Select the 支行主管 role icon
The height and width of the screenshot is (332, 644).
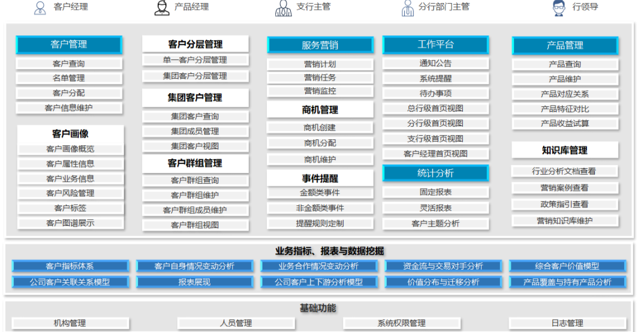pos(283,8)
